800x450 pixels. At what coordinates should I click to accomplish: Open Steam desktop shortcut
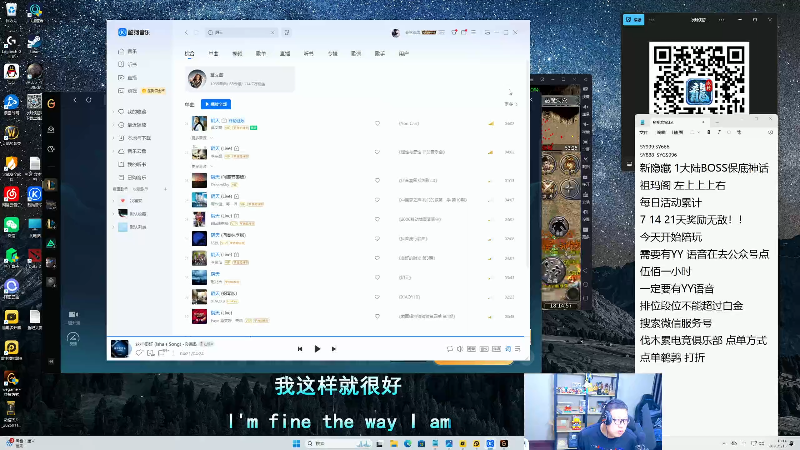coord(34,43)
